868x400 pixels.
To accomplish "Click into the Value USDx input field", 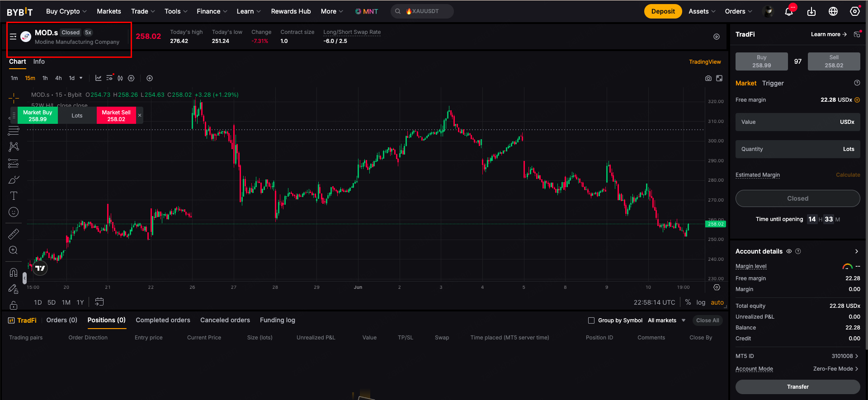I will coord(798,122).
